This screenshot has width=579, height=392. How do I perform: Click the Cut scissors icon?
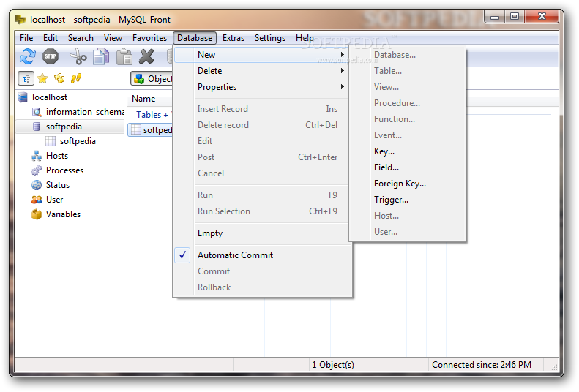click(78, 56)
